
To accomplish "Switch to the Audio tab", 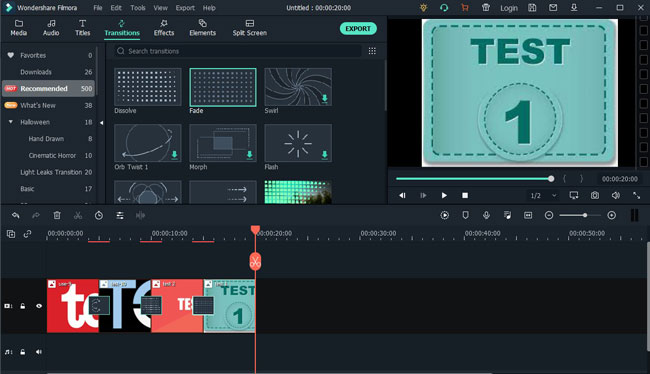I will [x=51, y=28].
